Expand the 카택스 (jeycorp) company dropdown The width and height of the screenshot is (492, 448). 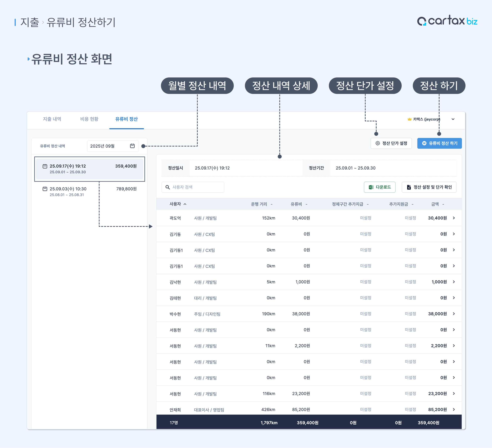453,119
